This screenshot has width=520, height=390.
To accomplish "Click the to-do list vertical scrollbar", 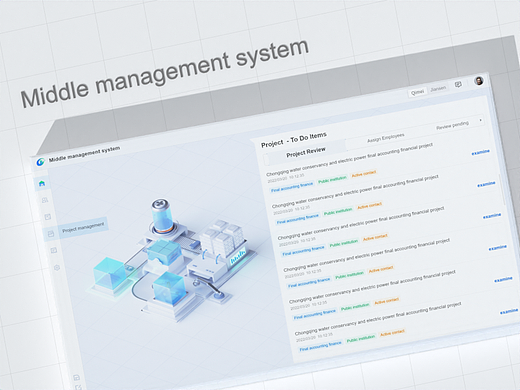I will [502, 190].
